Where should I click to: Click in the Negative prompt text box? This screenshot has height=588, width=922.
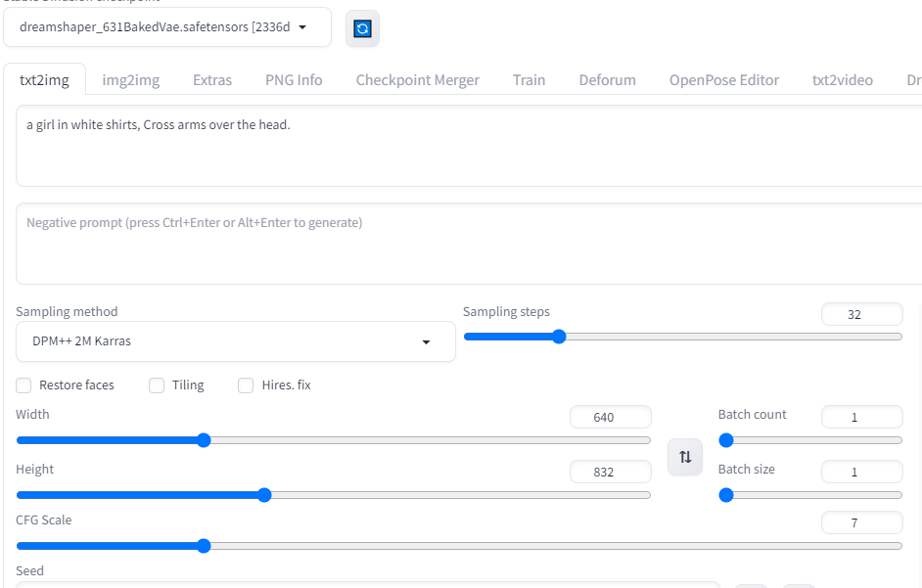(469, 244)
